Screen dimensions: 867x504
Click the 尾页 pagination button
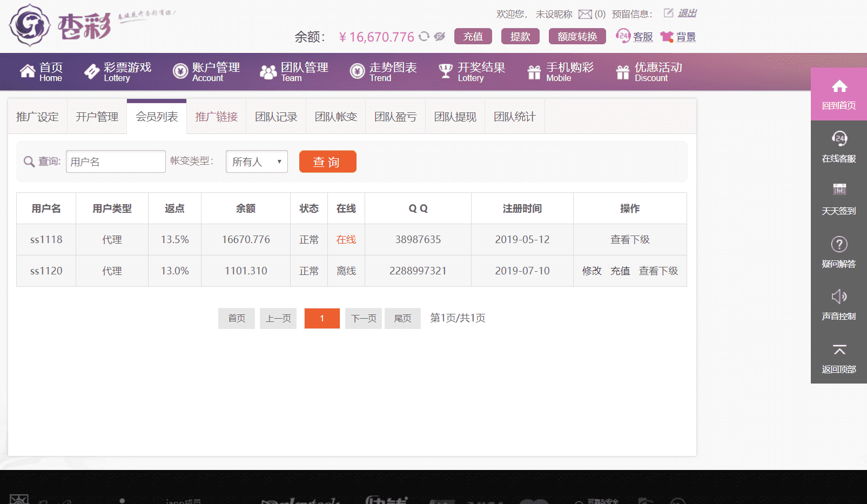click(x=402, y=318)
